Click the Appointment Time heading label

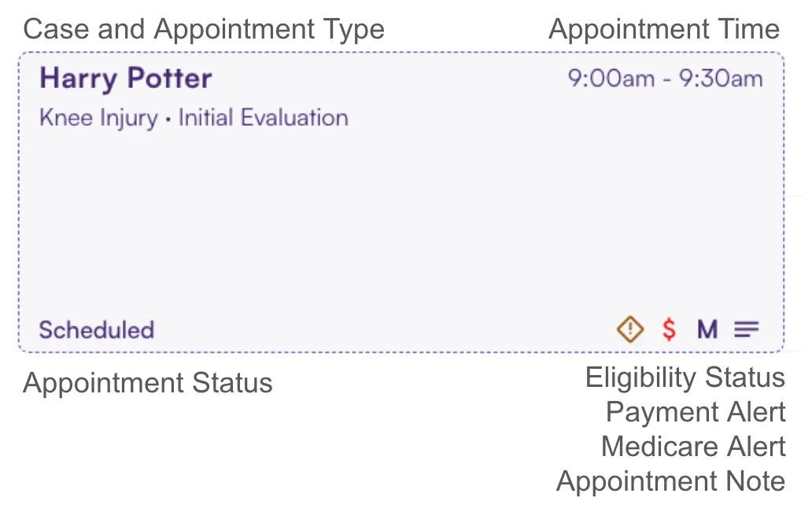663,30
